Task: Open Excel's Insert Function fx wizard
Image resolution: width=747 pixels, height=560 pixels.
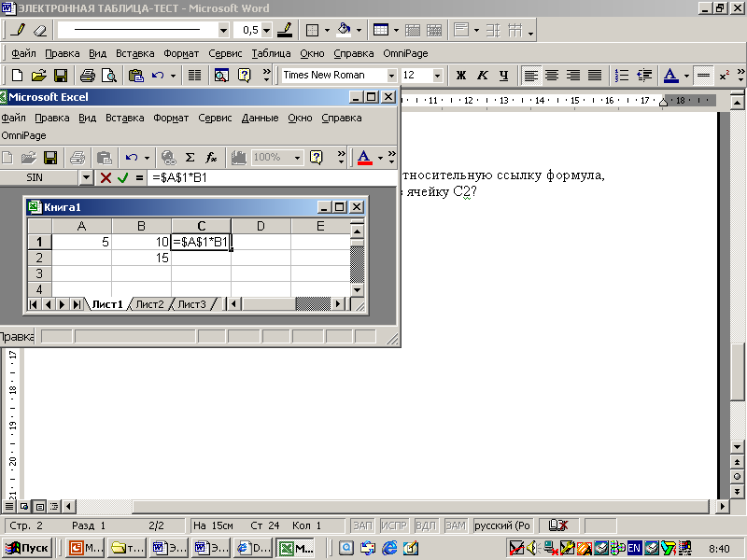Action: click(x=211, y=157)
